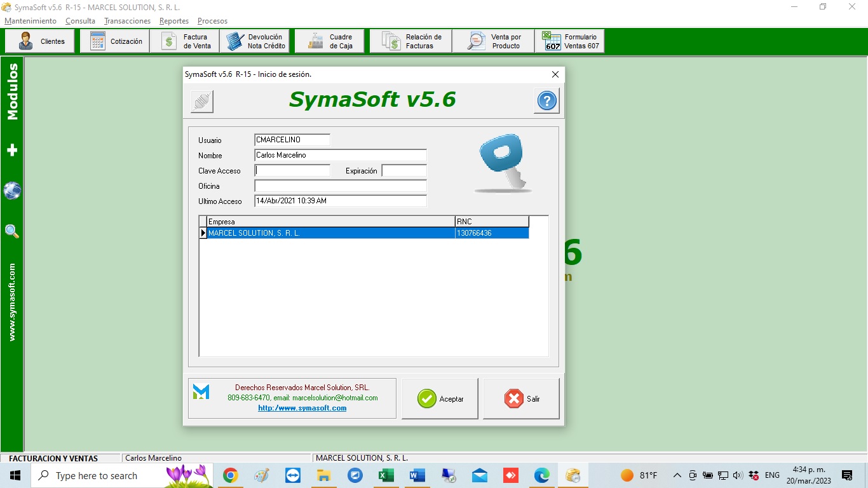Launch Factura de Venta module
Viewport: 868px width, 488px height.
[x=186, y=41]
